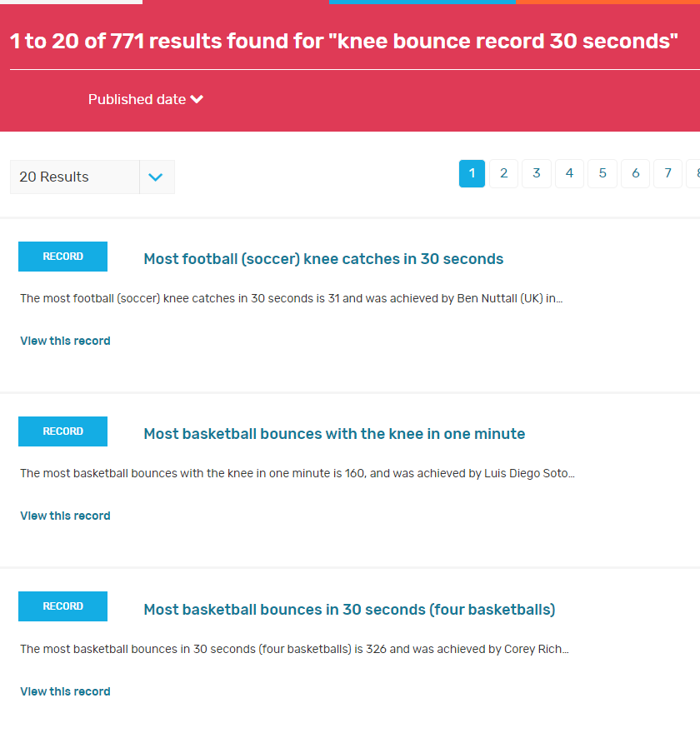The height and width of the screenshot is (733, 700).
Task: Click the chevron next to Published date
Action: coord(197,99)
